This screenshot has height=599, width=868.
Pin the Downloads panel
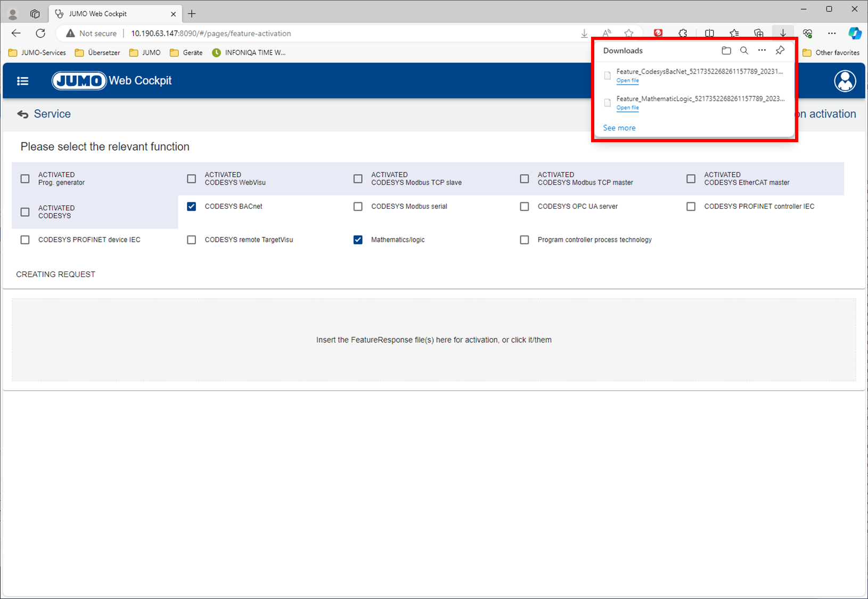(x=780, y=51)
